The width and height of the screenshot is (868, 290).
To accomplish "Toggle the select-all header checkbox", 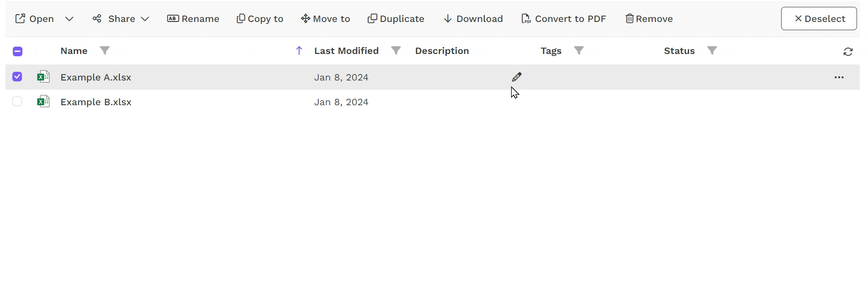I will (x=17, y=51).
